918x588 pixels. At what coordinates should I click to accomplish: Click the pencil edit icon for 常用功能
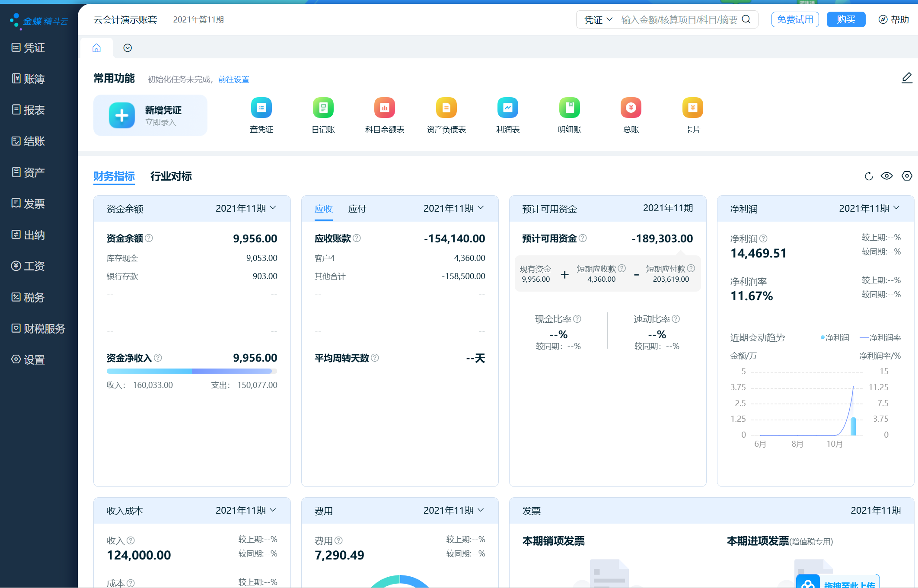point(907,78)
